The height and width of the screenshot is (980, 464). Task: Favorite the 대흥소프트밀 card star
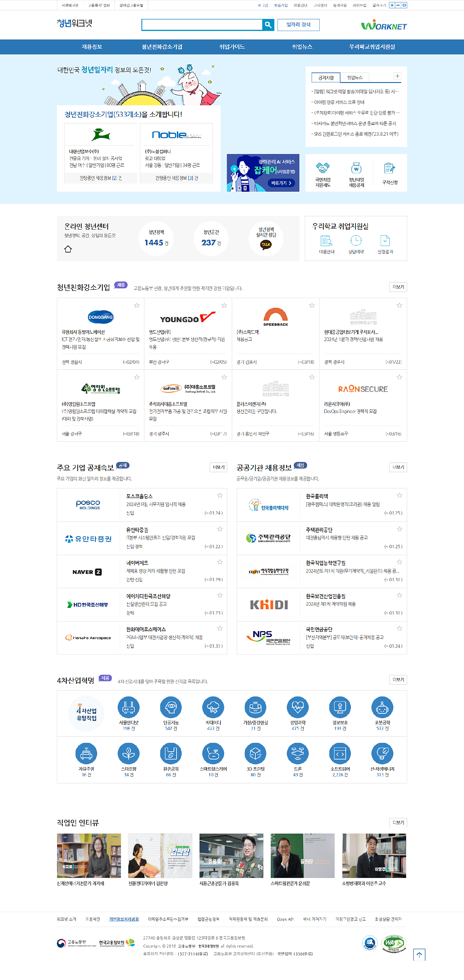coord(224,377)
